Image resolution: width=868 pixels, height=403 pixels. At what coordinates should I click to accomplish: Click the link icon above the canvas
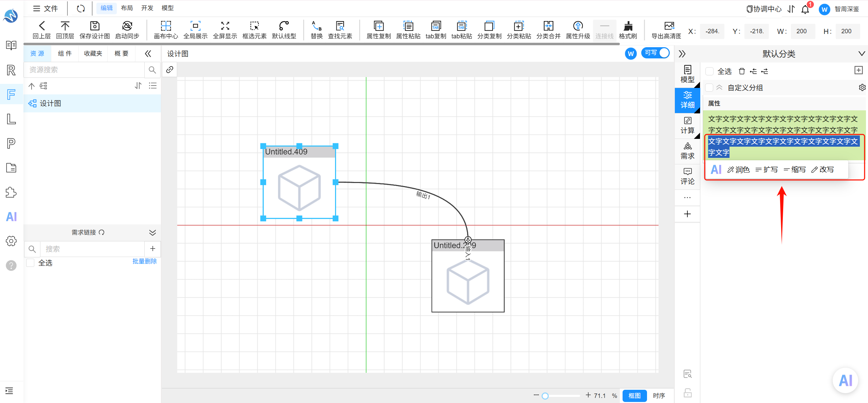170,70
